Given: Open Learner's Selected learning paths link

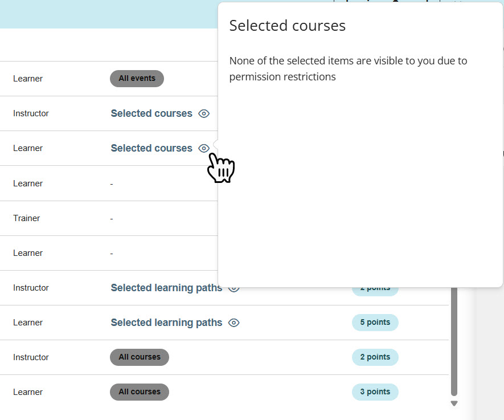Looking at the screenshot, I should coord(166,323).
